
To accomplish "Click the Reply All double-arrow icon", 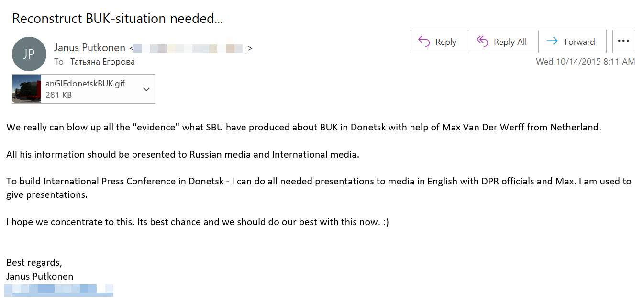I will 482,42.
